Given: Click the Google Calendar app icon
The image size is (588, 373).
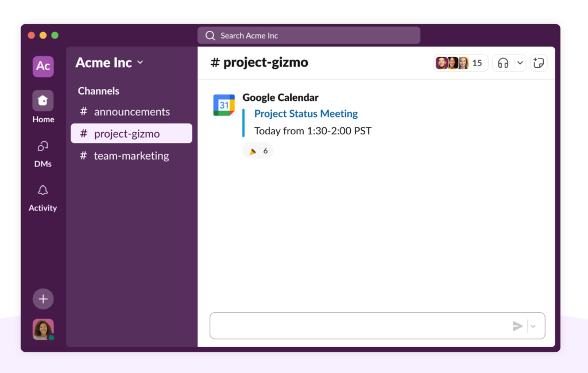Looking at the screenshot, I should click(x=224, y=105).
